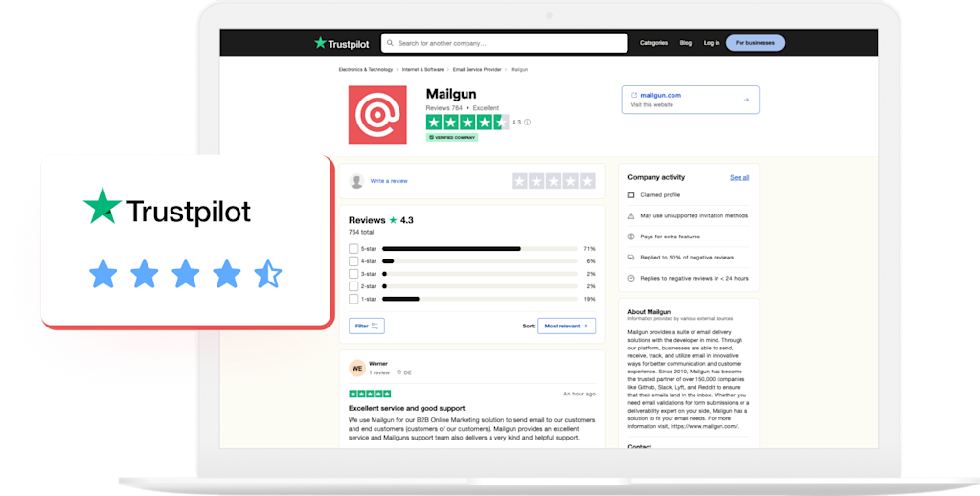Click the 5-star 71% rating bar

coord(480,249)
